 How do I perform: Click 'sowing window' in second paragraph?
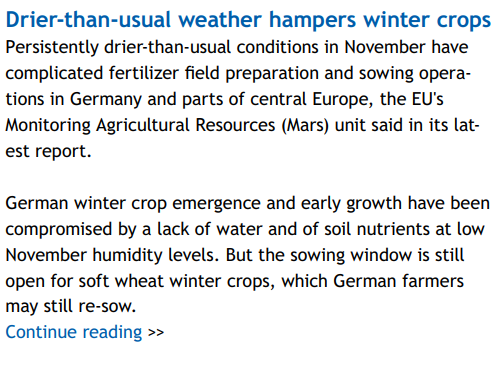pos(351,256)
